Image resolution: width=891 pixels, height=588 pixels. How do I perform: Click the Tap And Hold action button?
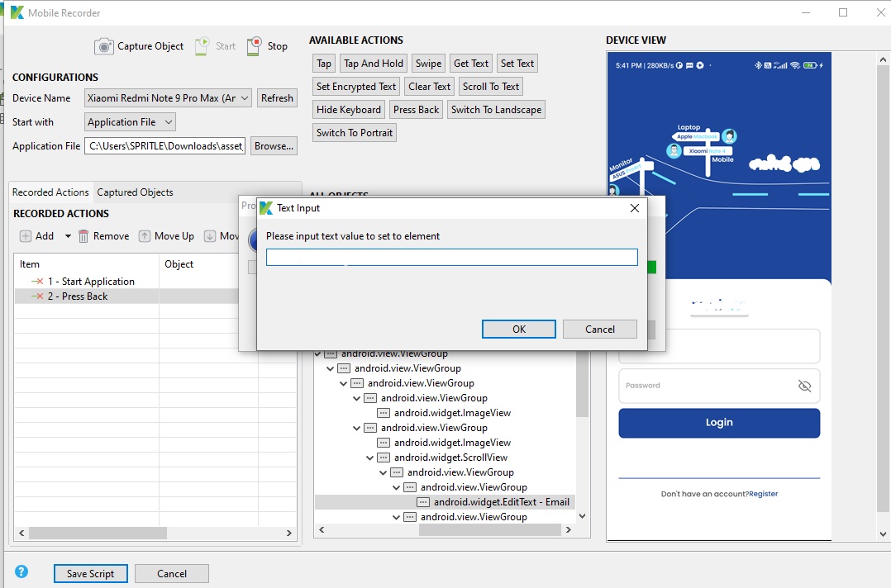click(374, 64)
